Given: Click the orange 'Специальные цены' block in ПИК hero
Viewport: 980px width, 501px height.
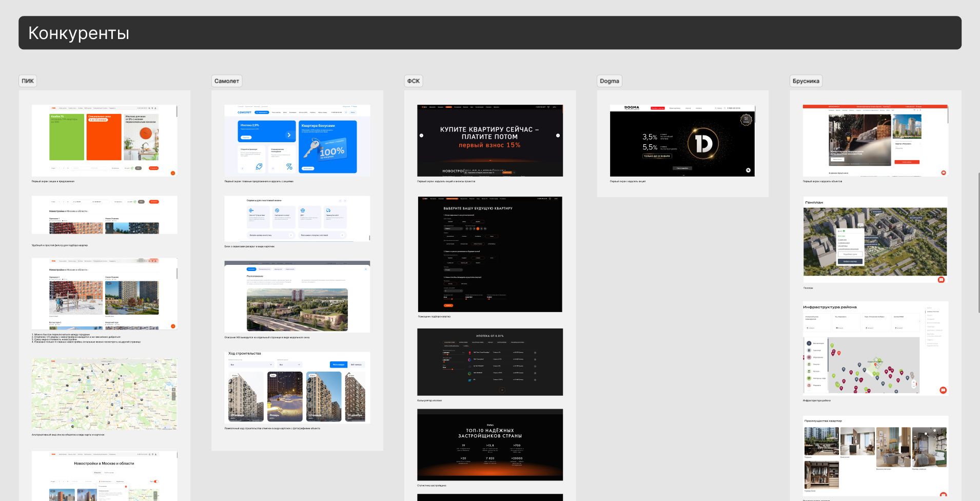Looking at the screenshot, I should pyautogui.click(x=104, y=137).
